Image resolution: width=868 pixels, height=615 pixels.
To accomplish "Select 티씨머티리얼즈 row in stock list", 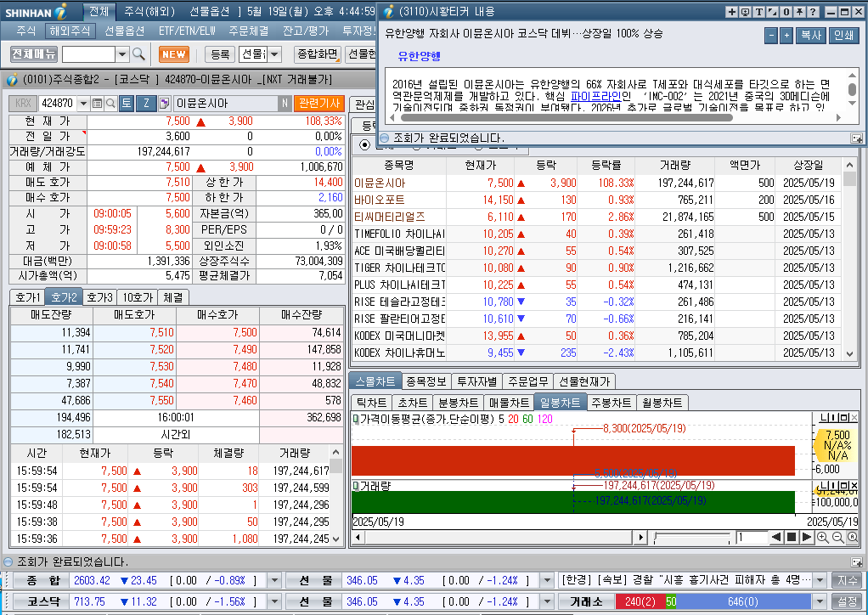I will pyautogui.click(x=597, y=217).
